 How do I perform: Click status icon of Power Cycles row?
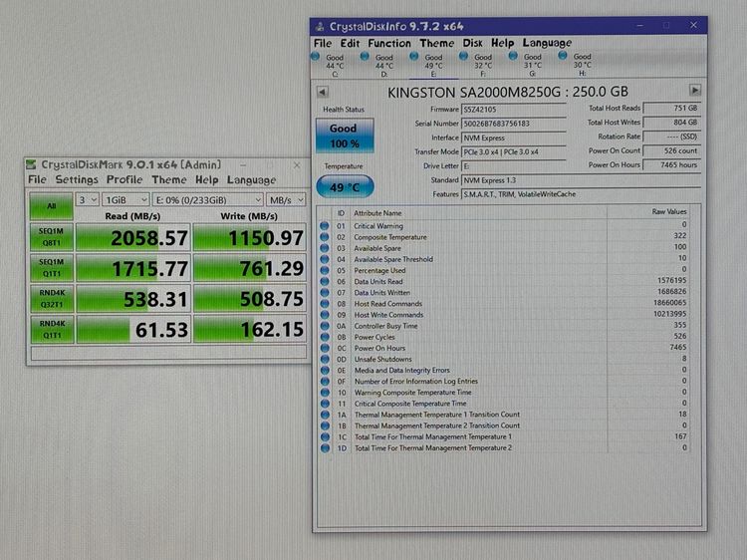[325, 337]
